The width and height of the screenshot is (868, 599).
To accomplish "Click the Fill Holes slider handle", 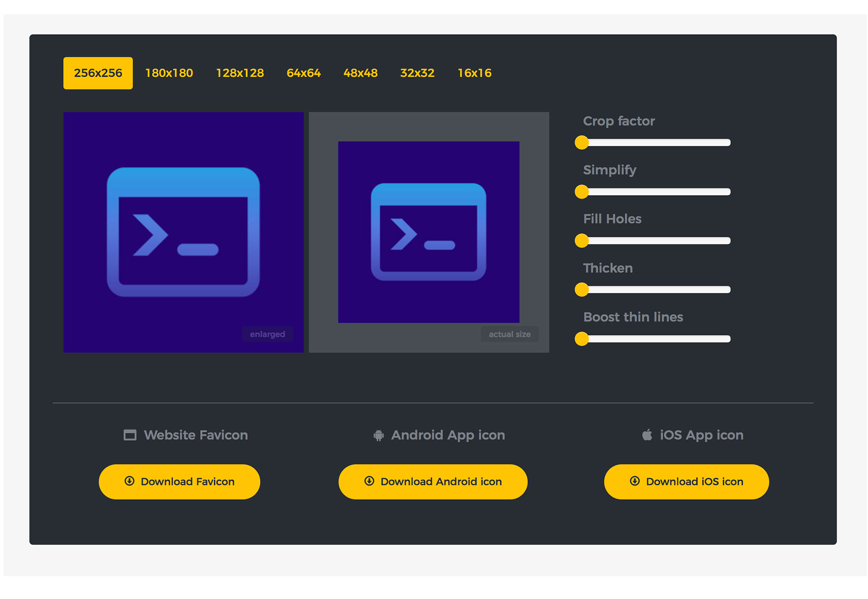I will 582,241.
